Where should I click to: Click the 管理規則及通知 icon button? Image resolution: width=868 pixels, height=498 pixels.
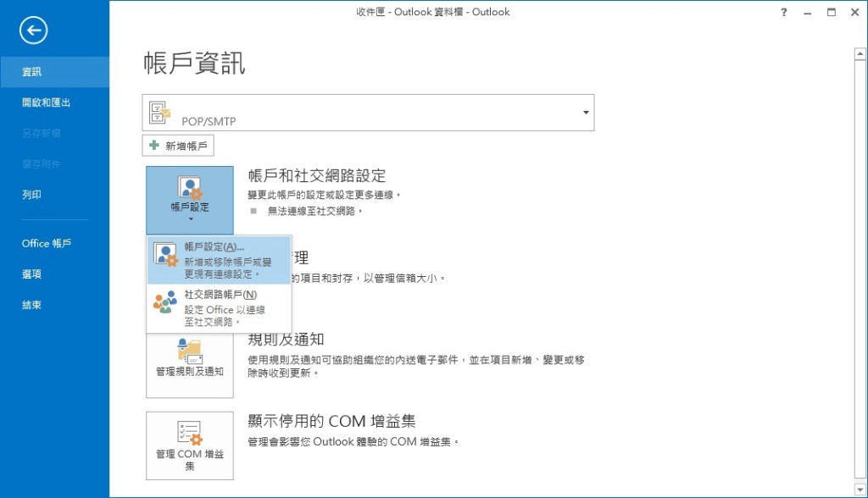[189, 352]
